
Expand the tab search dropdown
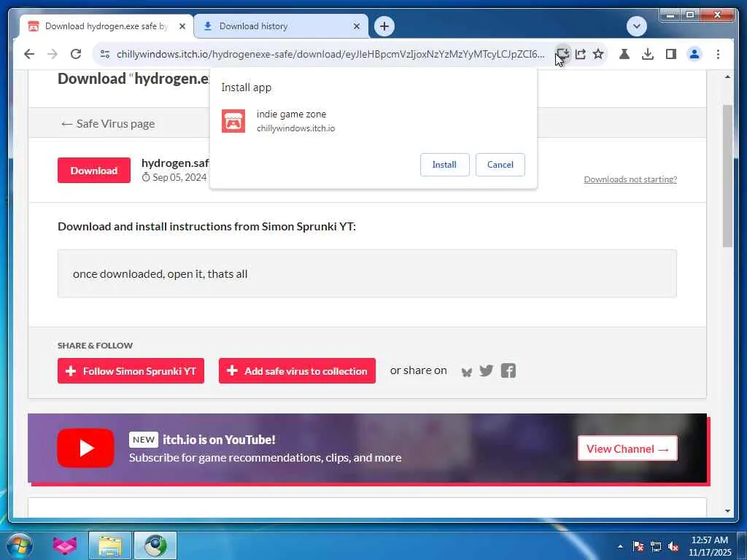pos(636,26)
